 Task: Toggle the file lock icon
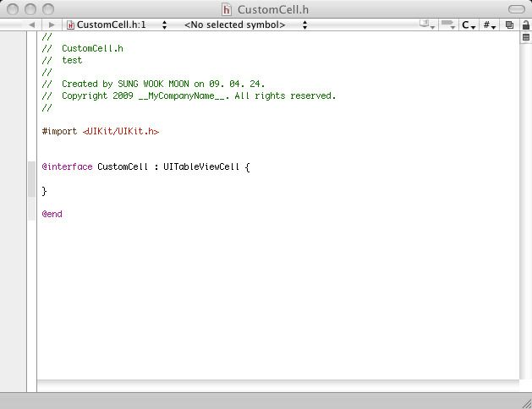525,25
